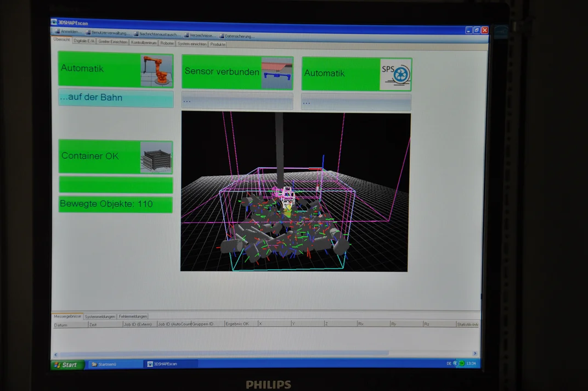
Task: Switch to the Systemmeldungen tab
Action: pyautogui.click(x=100, y=317)
